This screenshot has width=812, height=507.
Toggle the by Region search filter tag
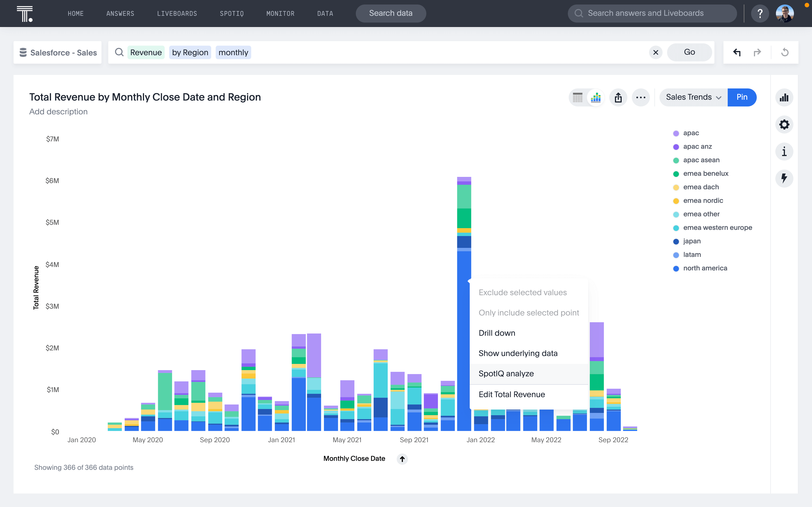[189, 52]
